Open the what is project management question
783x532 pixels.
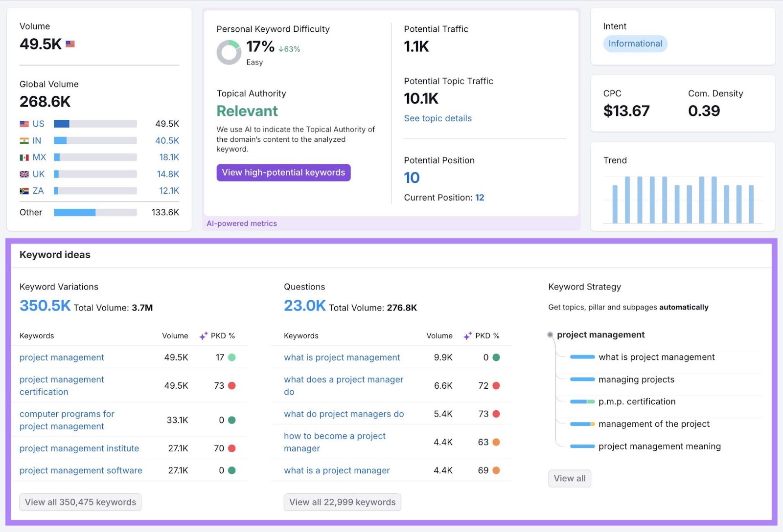pyautogui.click(x=341, y=357)
